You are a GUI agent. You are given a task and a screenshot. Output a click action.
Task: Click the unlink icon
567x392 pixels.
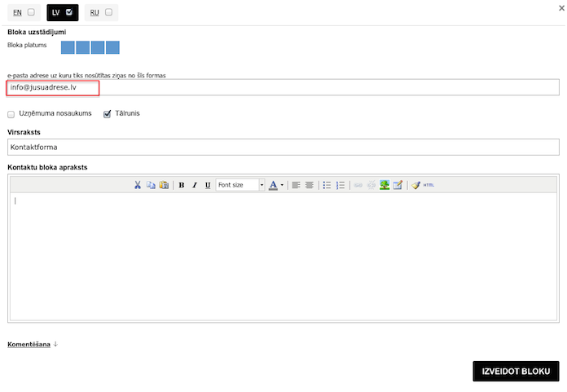[x=371, y=185]
